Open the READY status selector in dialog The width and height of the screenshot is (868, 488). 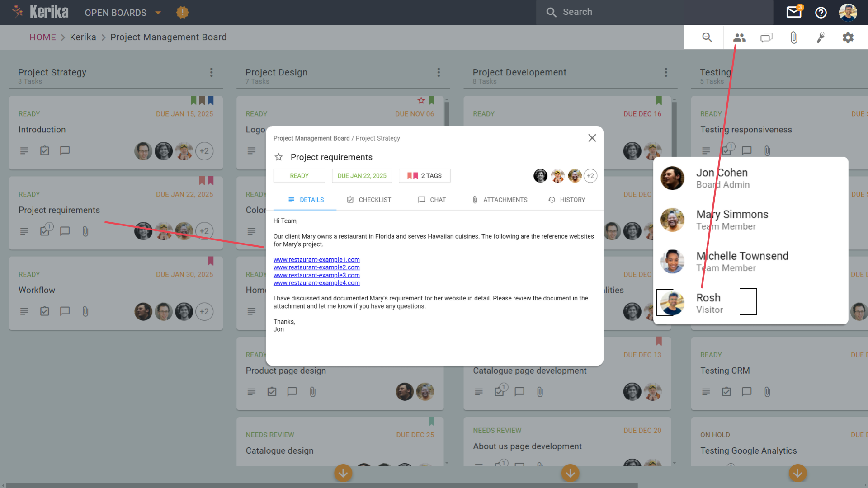299,176
